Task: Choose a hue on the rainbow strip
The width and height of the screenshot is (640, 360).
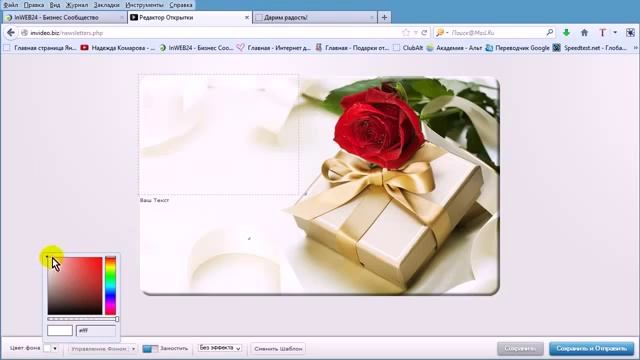Action: [x=110, y=286]
